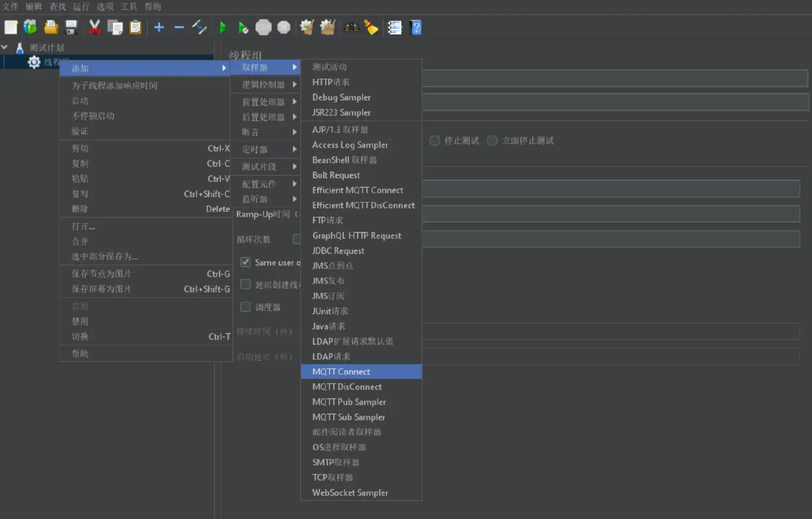Click the thread group gear icon in tree
The image size is (812, 519).
pyautogui.click(x=34, y=62)
